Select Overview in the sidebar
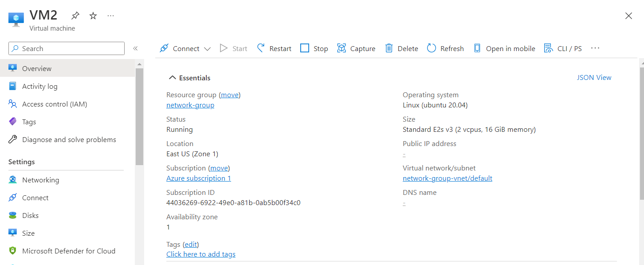 pos(67,68)
